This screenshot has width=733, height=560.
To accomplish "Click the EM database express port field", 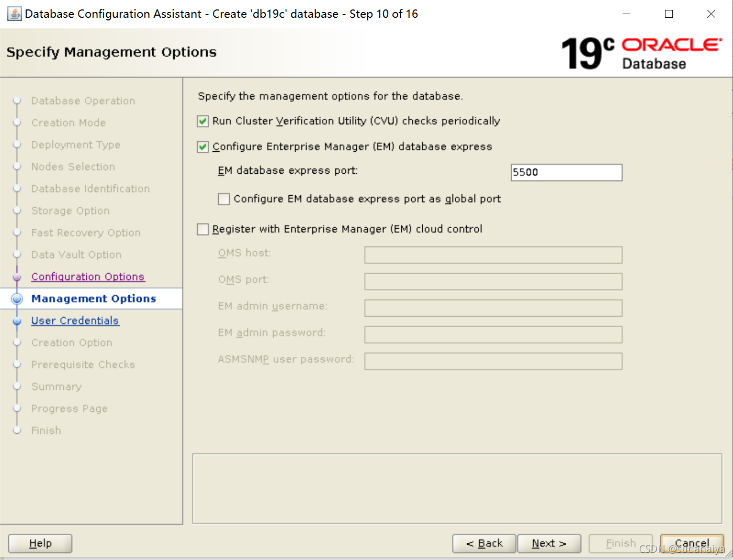I will (x=567, y=172).
